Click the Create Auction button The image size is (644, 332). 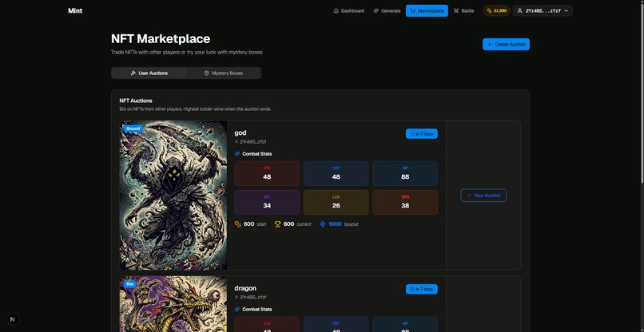click(x=506, y=45)
